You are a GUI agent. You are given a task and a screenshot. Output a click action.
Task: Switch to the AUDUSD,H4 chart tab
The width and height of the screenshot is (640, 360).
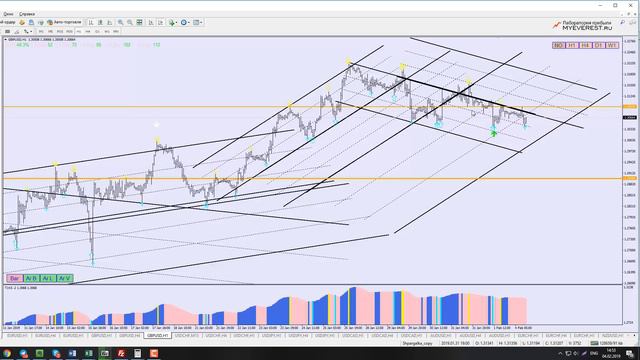point(469,336)
